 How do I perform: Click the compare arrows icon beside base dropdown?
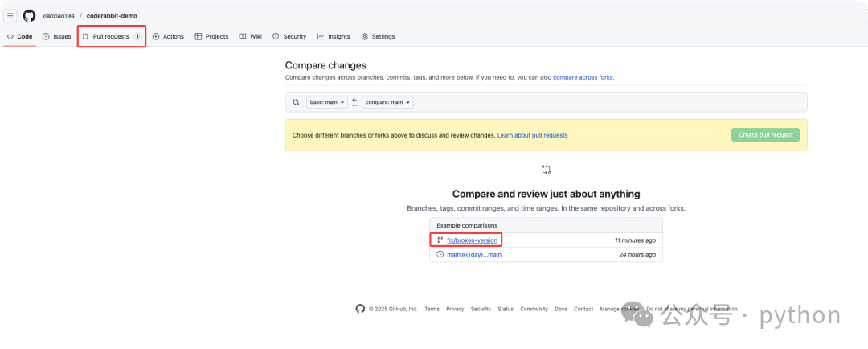[296, 102]
